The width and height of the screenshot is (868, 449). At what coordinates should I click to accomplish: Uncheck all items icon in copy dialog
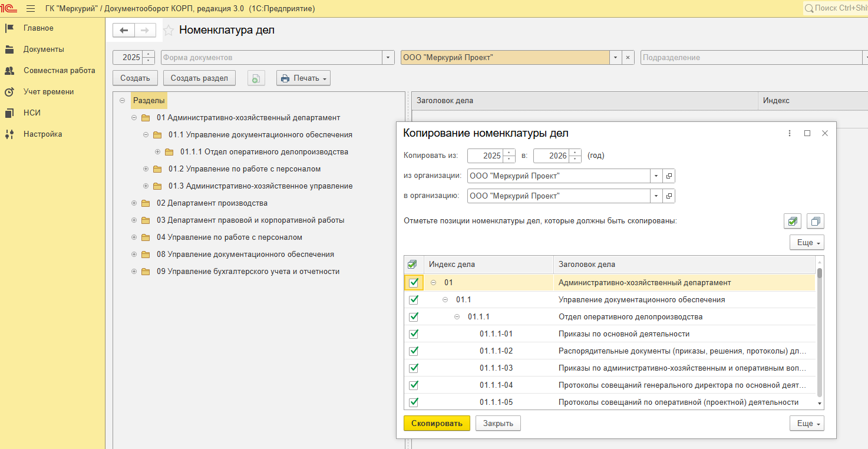(815, 222)
